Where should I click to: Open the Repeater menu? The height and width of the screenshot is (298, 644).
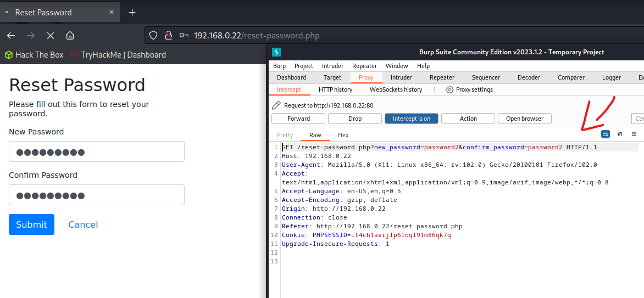(x=364, y=66)
